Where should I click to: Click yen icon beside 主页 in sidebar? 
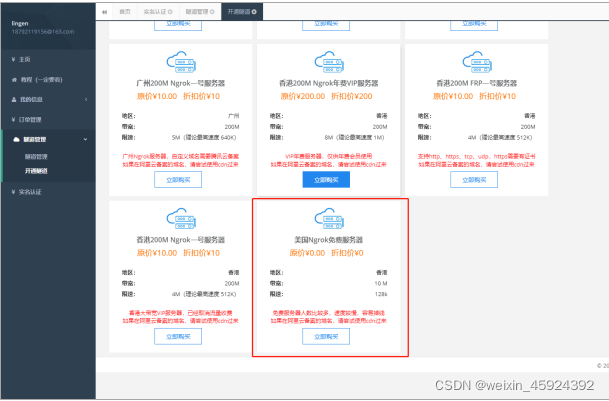(x=13, y=59)
